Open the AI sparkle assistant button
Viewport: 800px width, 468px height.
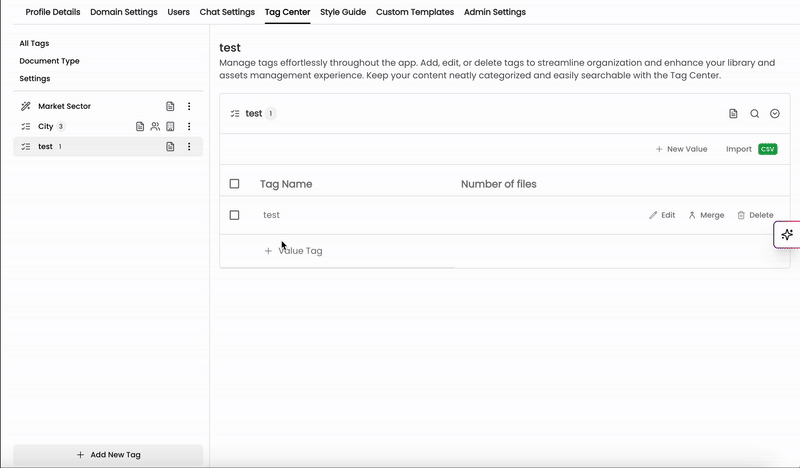pyautogui.click(x=787, y=235)
